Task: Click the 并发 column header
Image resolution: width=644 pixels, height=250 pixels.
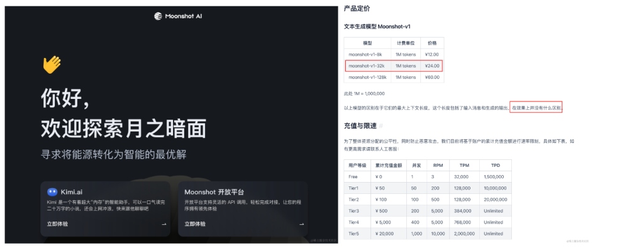Action: (416, 165)
